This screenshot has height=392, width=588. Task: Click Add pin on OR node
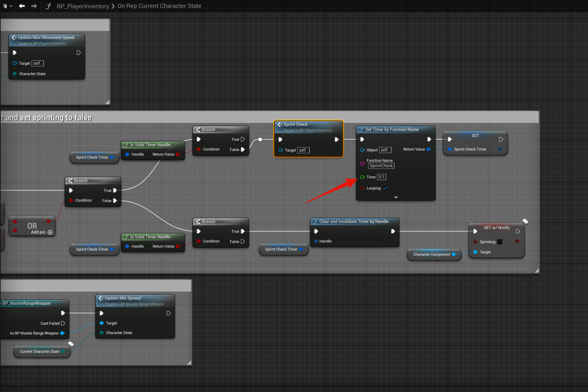tap(50, 232)
